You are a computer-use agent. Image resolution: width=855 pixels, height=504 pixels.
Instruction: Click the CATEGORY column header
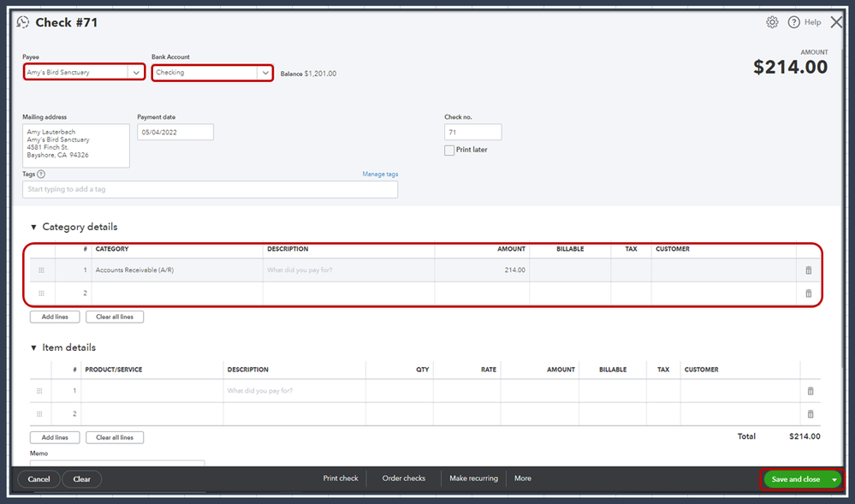(x=112, y=249)
